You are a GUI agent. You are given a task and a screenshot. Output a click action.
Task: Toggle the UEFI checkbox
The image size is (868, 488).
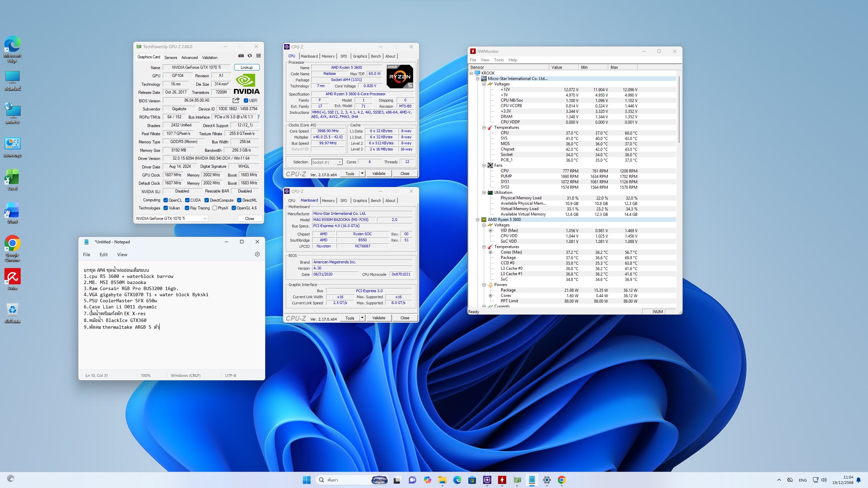[246, 100]
